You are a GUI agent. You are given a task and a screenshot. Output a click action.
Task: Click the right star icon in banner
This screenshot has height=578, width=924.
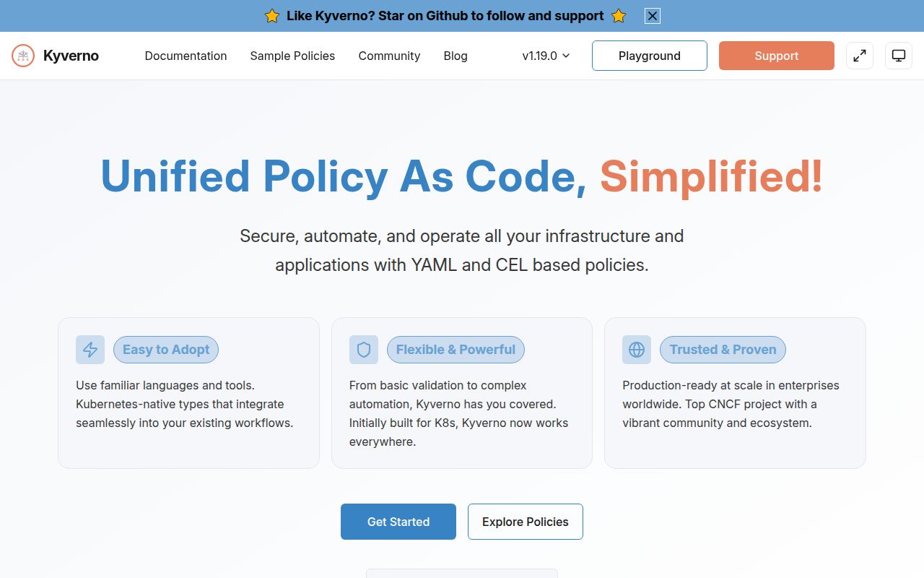click(x=619, y=16)
